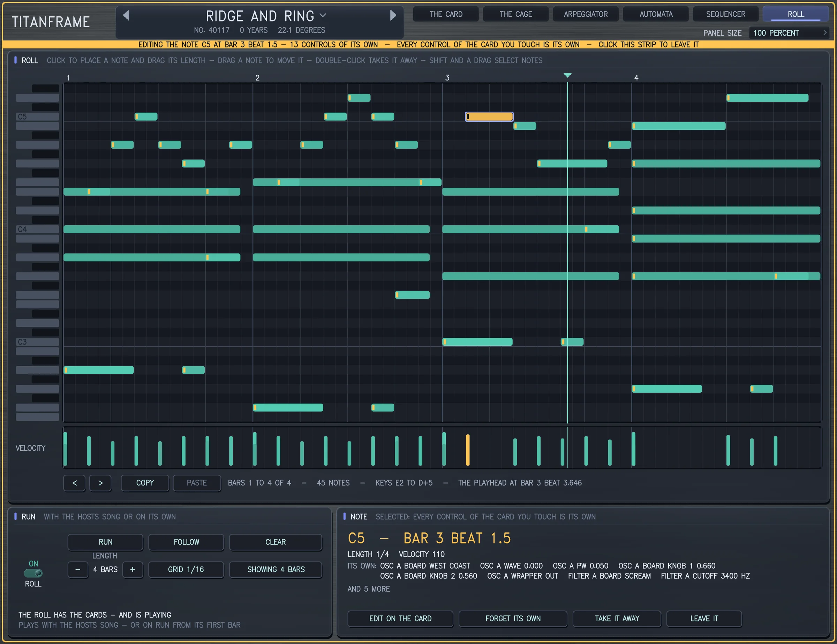837x644 pixels.
Task: Click the C5 piano key
Action: point(37,117)
